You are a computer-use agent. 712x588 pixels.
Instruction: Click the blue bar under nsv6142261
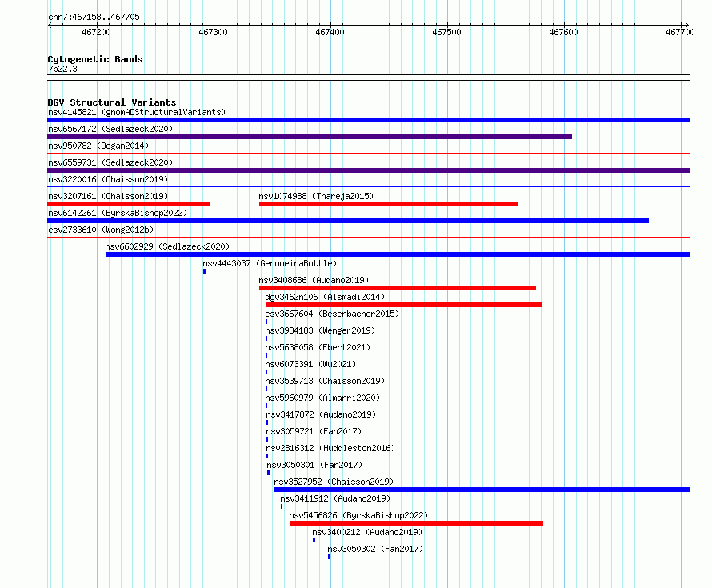348,221
